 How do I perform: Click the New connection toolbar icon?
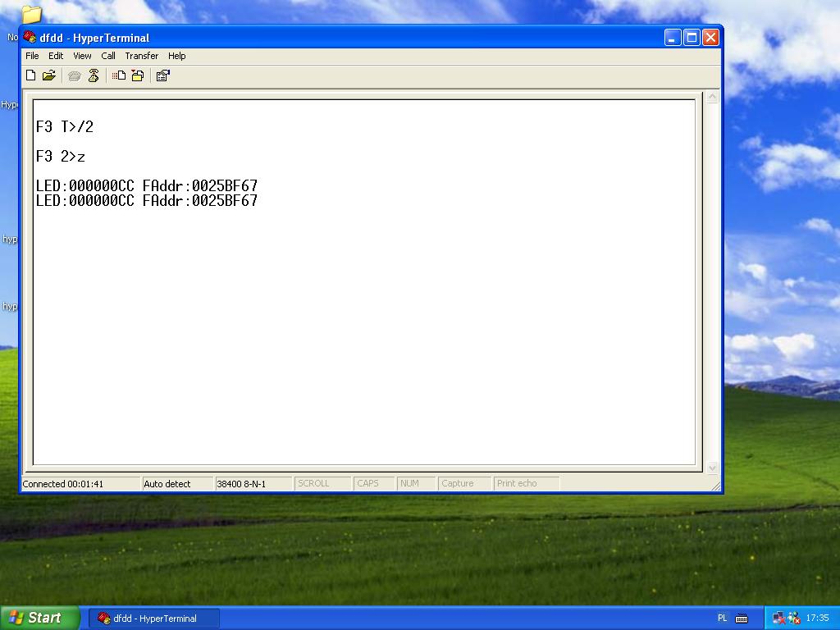(x=31, y=75)
